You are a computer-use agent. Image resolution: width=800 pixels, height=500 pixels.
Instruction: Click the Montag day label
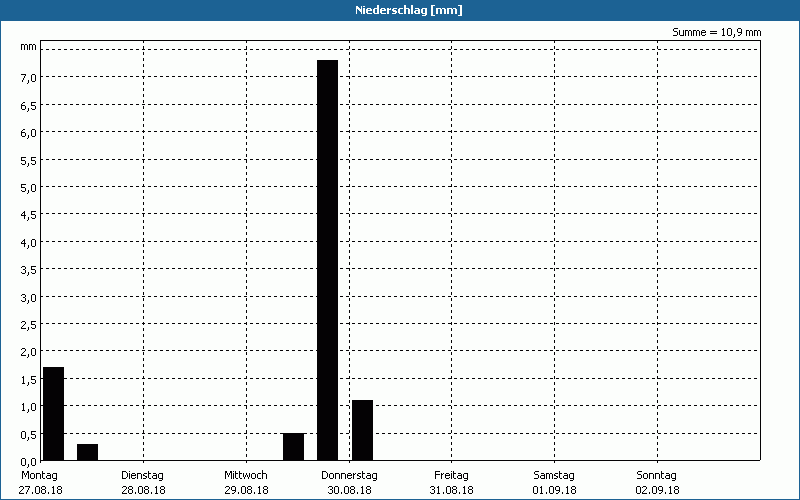[x=39, y=476]
